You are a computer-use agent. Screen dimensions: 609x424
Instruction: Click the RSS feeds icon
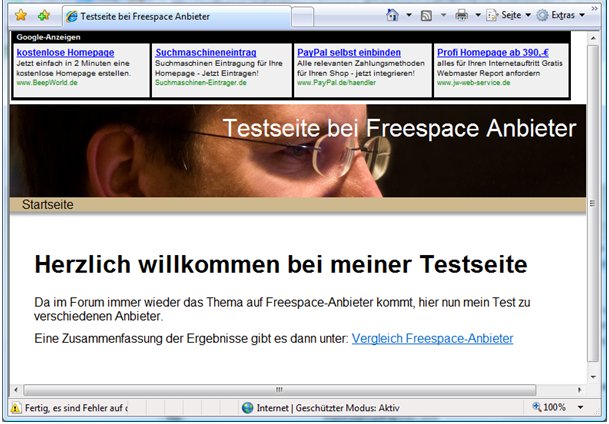pos(427,15)
